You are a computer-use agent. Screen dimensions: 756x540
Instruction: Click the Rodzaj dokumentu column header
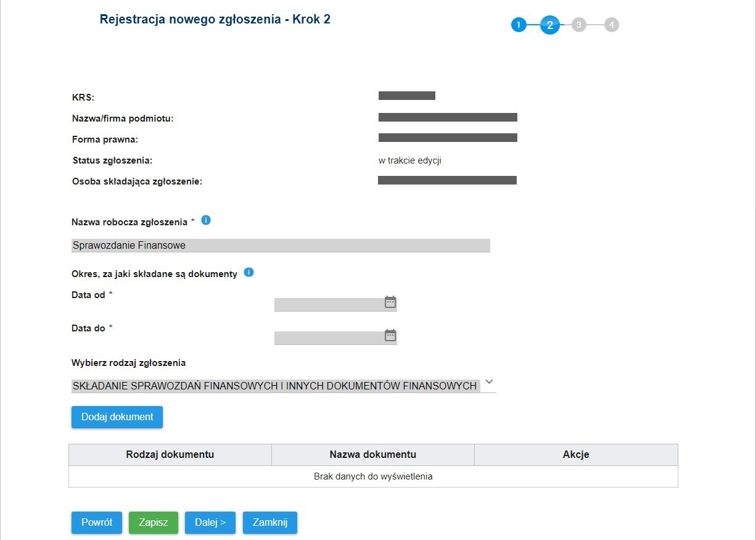(170, 455)
